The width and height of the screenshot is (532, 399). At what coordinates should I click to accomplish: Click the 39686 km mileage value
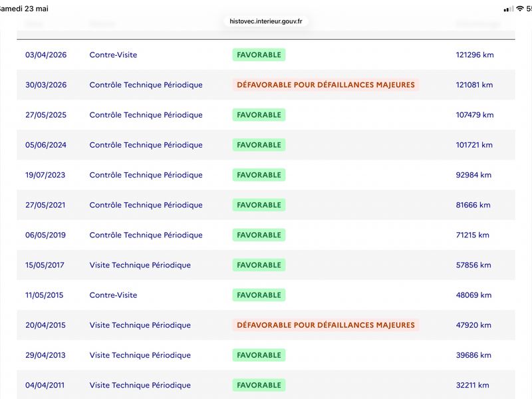click(473, 355)
